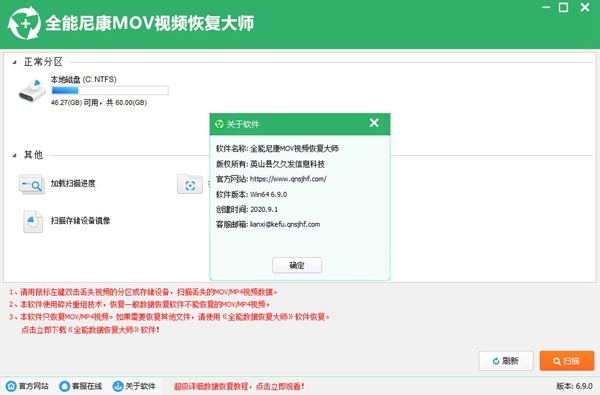Click red instruction line 2 about 碎片重组技术
Image resolution: width=600 pixels, height=395 pixels.
(x=140, y=304)
